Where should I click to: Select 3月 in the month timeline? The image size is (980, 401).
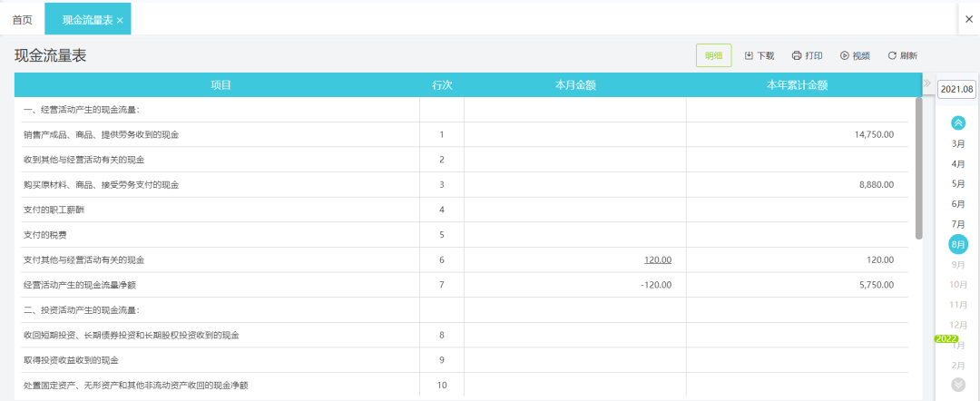point(958,143)
